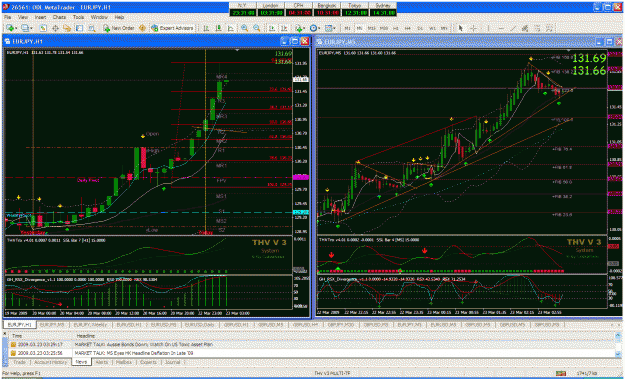Toggle chart Auto Scroll

[x=272, y=28]
